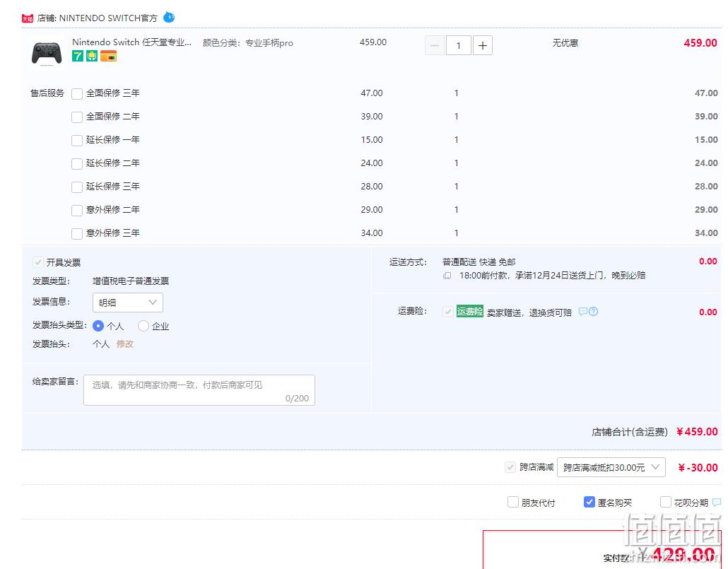728x569 pixels.
Task: Open the Nintendo Switch 任天堂专业 product title
Action: click(x=132, y=42)
